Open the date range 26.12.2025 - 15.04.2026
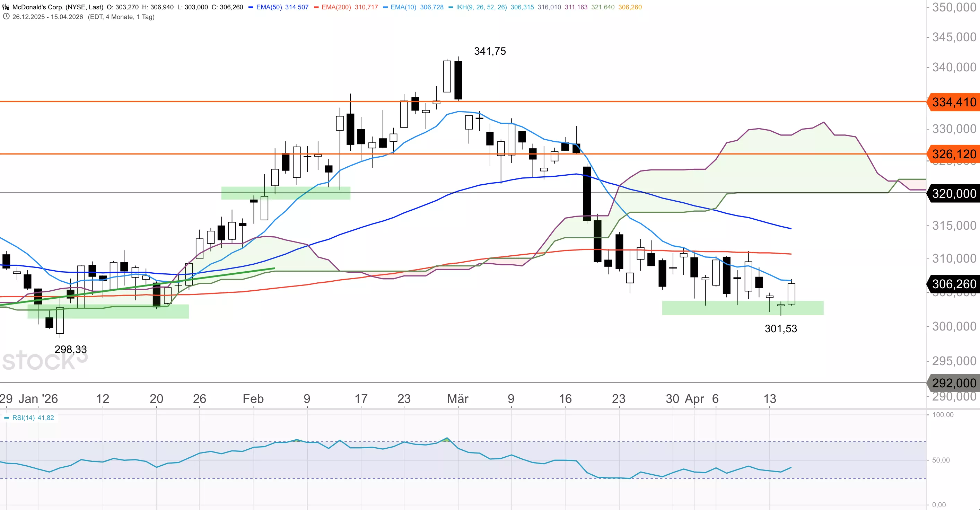The height and width of the screenshot is (510, 980). (x=47, y=17)
